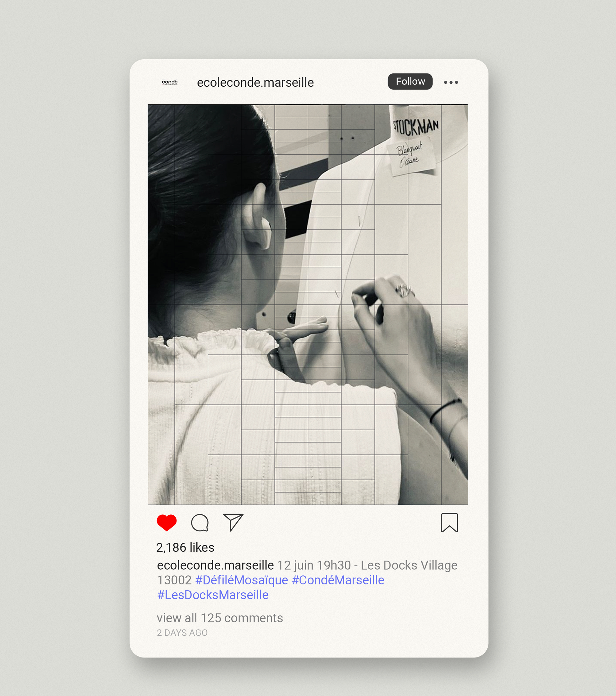616x696 pixels.
Task: Unlike the post via red heart icon
Action: pos(167,523)
